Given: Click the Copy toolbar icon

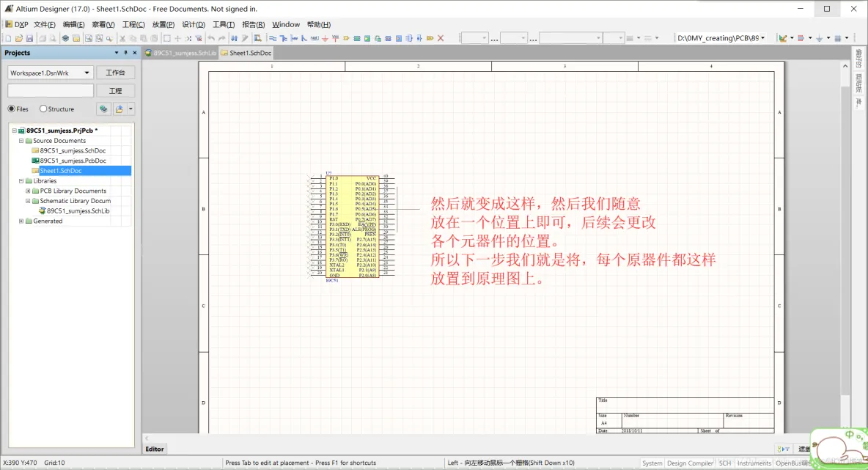Looking at the screenshot, I should 133,38.
